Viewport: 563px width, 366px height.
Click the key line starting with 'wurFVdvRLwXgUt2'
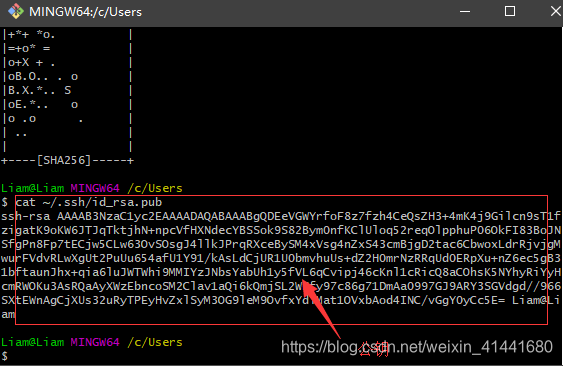281,258
